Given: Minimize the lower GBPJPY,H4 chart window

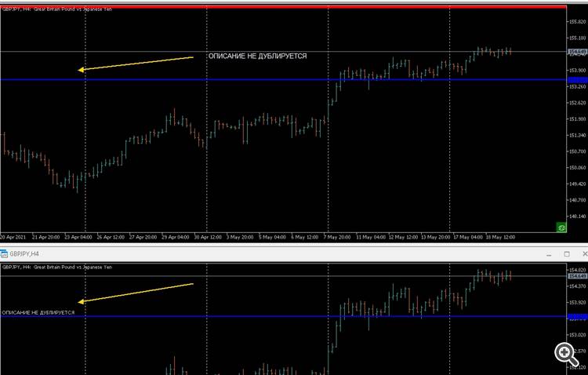Looking at the screenshot, I should (x=549, y=254).
